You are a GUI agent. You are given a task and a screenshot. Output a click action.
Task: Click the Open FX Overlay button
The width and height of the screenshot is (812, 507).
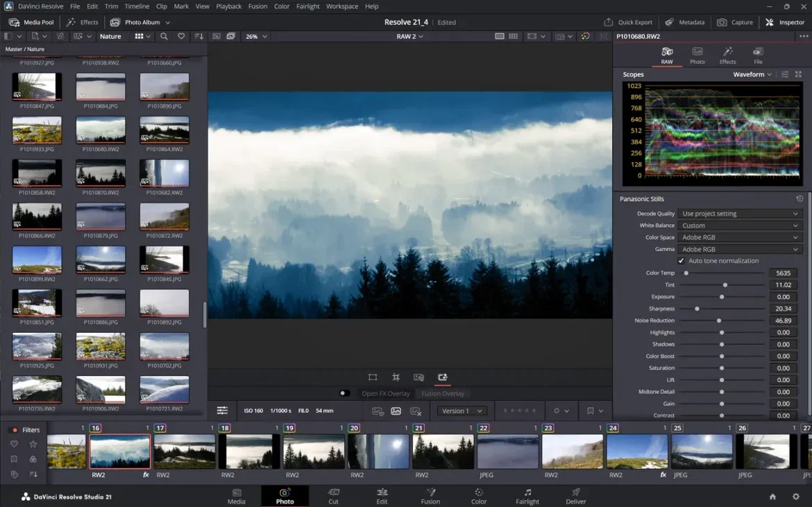point(385,393)
